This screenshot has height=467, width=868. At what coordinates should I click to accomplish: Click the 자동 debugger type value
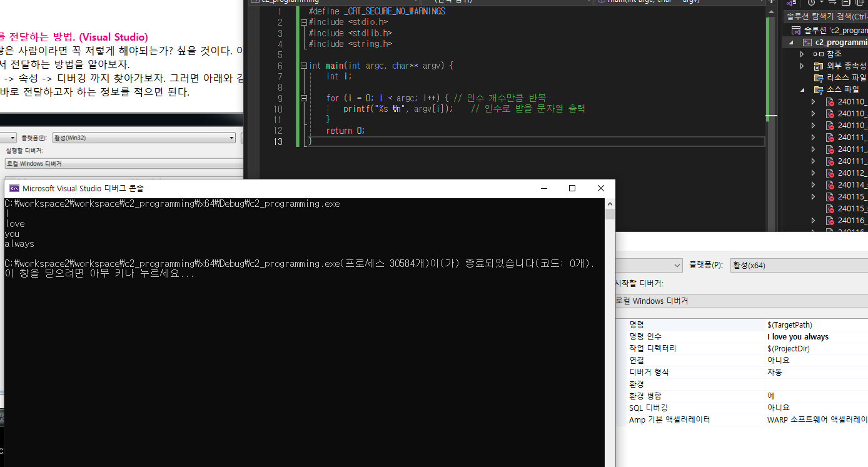pos(774,372)
